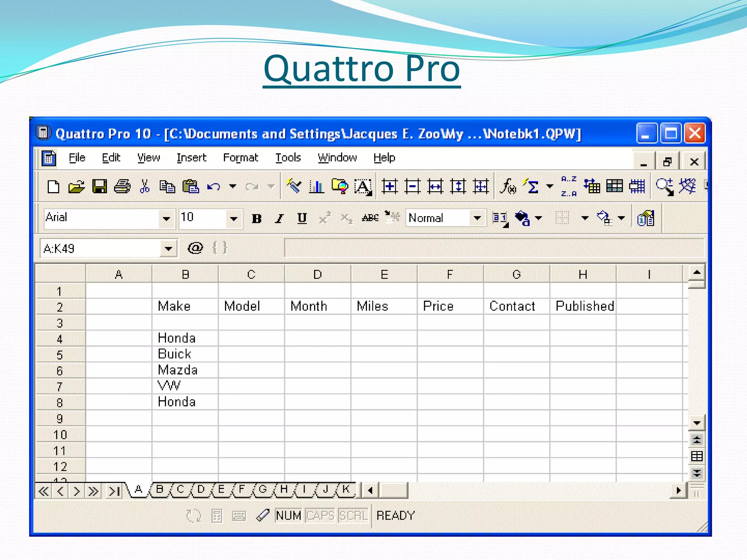Expand the QuickSum dropdown arrow
This screenshot has width=747, height=560.
[550, 187]
